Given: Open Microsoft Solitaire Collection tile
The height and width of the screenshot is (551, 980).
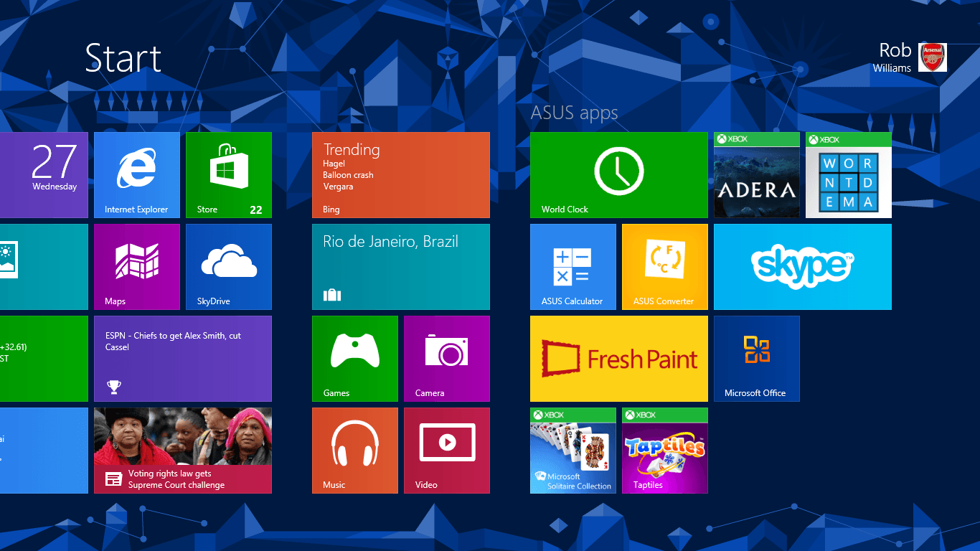Looking at the screenshot, I should [573, 450].
